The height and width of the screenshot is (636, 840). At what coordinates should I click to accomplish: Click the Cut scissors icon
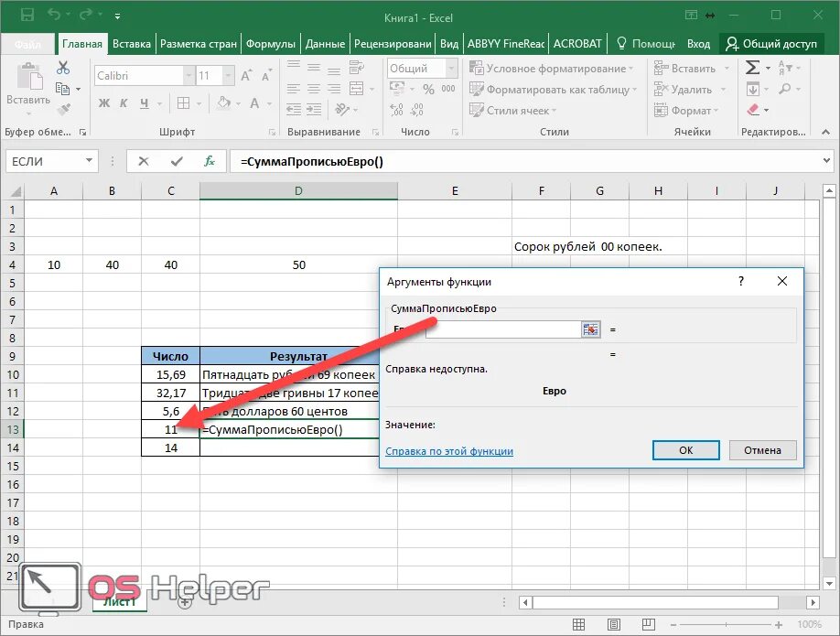click(x=63, y=68)
